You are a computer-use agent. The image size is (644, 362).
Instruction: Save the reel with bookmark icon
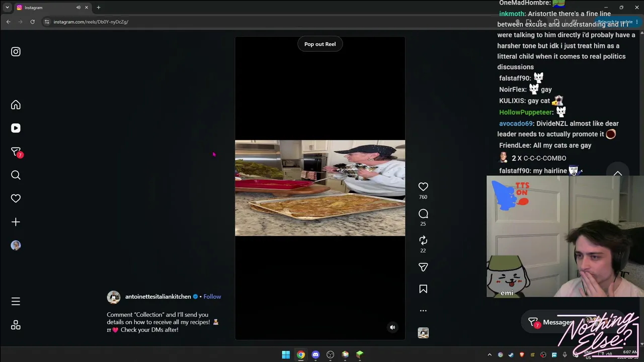pyautogui.click(x=423, y=289)
